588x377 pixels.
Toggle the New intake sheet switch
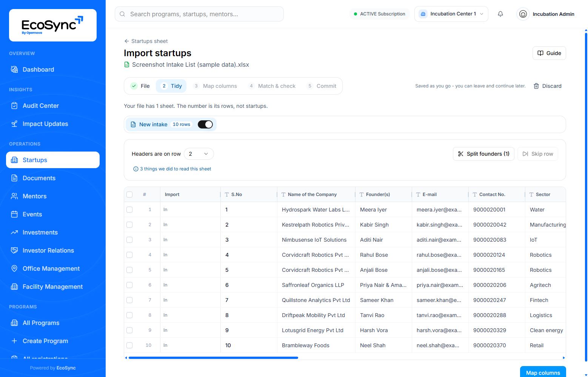click(x=205, y=124)
